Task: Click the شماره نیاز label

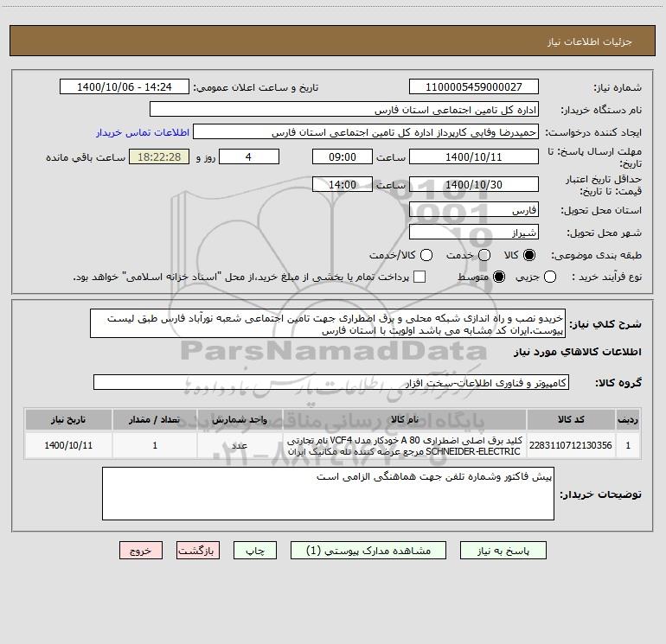Action: pos(618,88)
